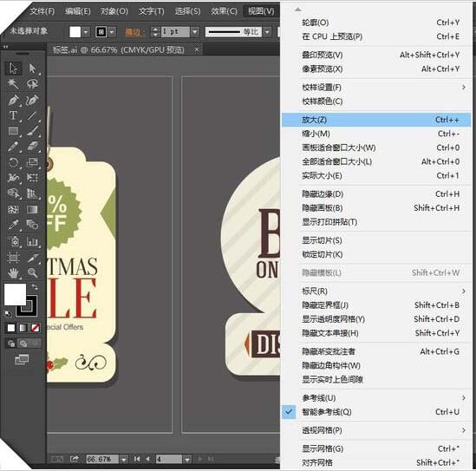Select the Lasso tool
The width and height of the screenshot is (476, 471).
[x=32, y=83]
